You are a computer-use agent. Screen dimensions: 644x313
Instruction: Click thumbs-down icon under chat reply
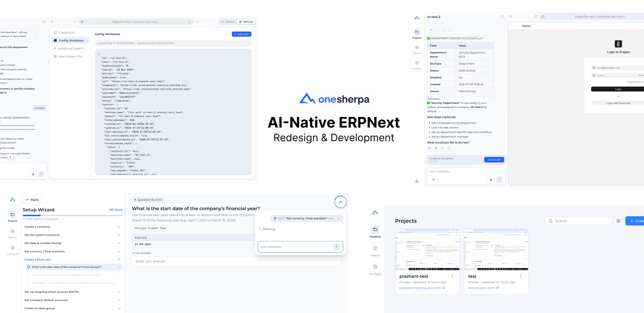click(x=448, y=148)
